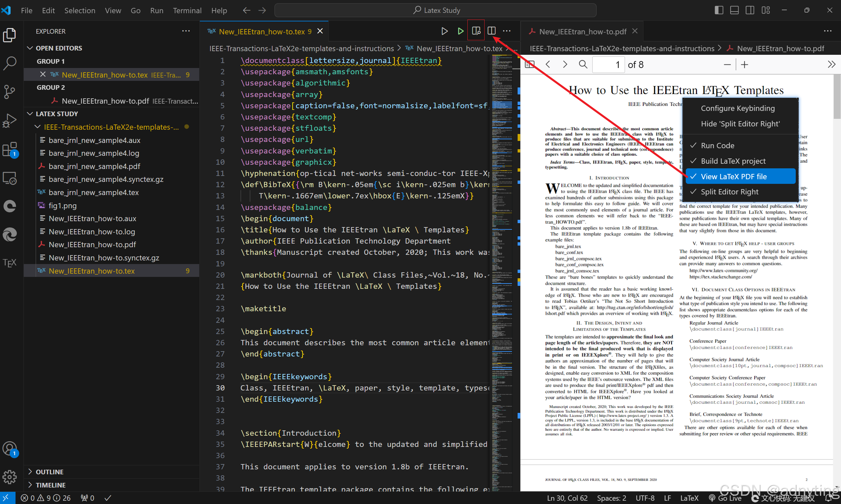Open the Source Control view
This screenshot has width=841, height=504.
tap(10, 92)
